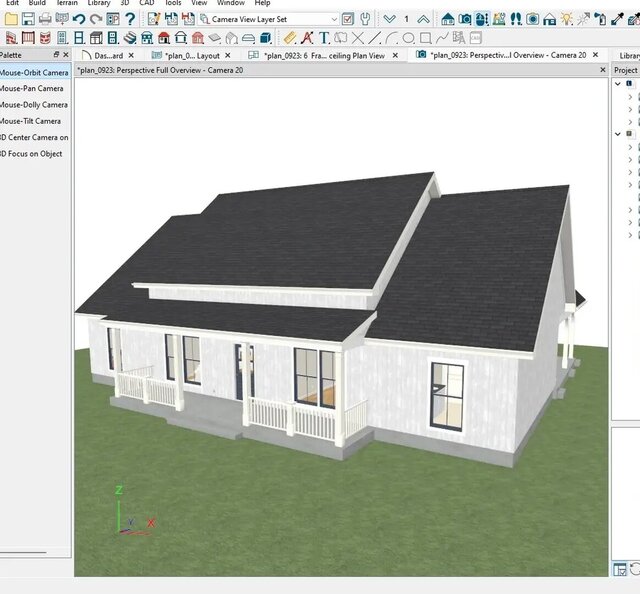Open the Build menu

point(37,3)
